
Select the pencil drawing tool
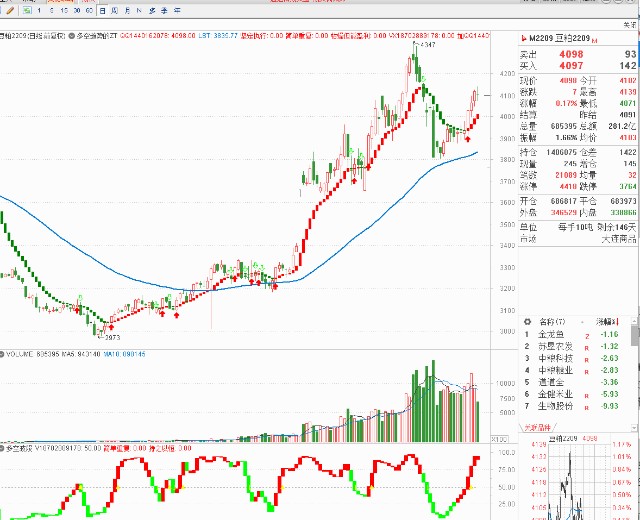11,11
